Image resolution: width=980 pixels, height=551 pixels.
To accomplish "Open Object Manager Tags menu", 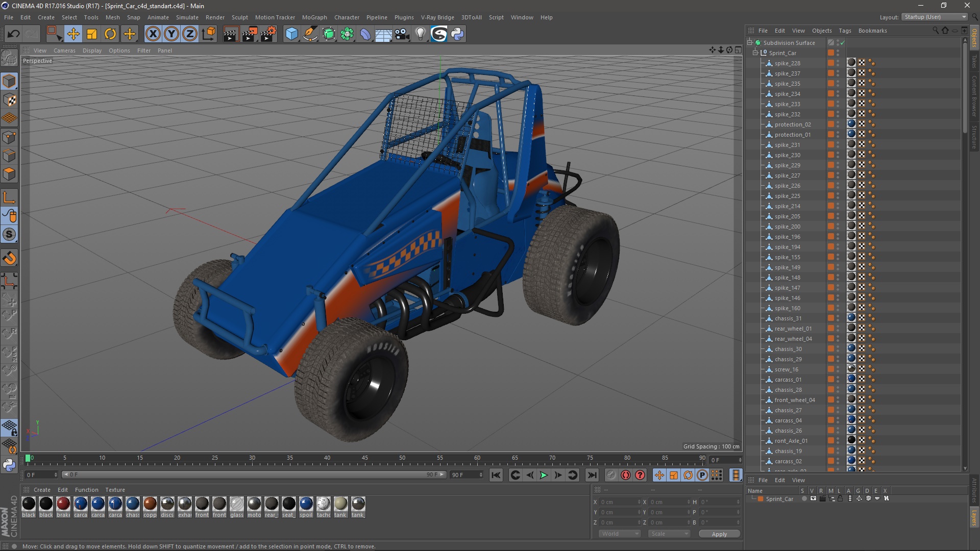I will tap(845, 31).
